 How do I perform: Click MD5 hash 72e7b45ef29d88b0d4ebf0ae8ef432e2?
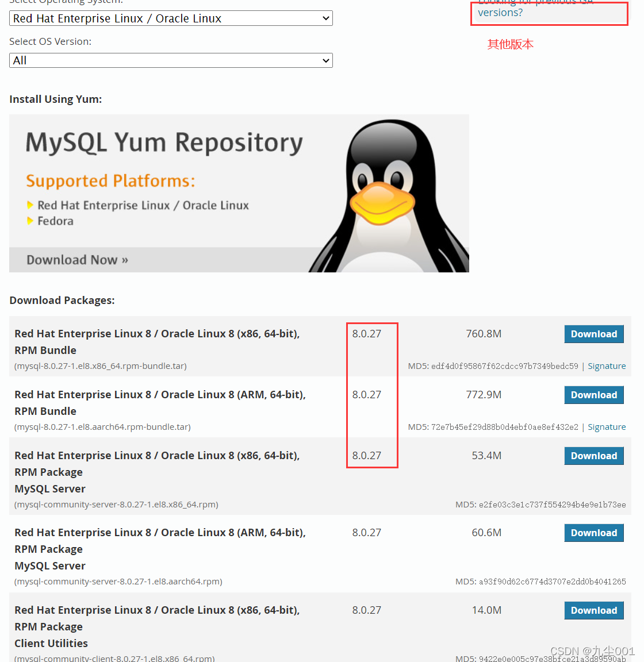click(504, 427)
